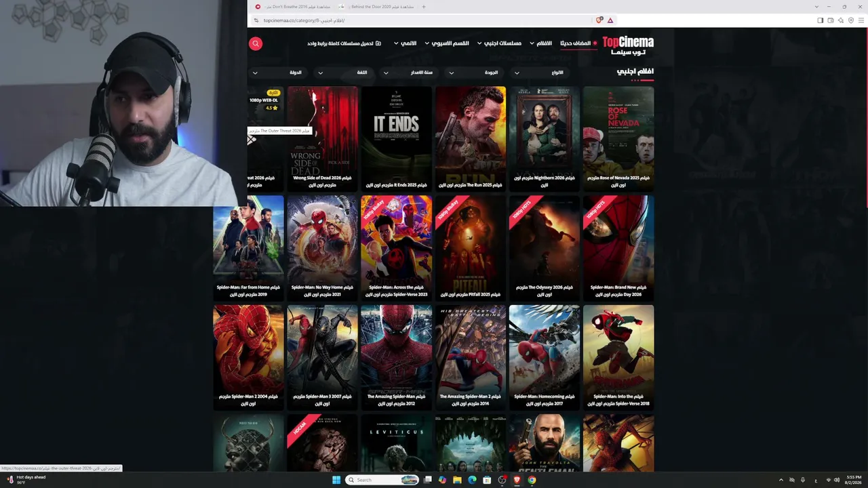The width and height of the screenshot is (868, 488).
Task: Open Spider-Man: No Way Home 2021 poster
Action: [x=323, y=248]
